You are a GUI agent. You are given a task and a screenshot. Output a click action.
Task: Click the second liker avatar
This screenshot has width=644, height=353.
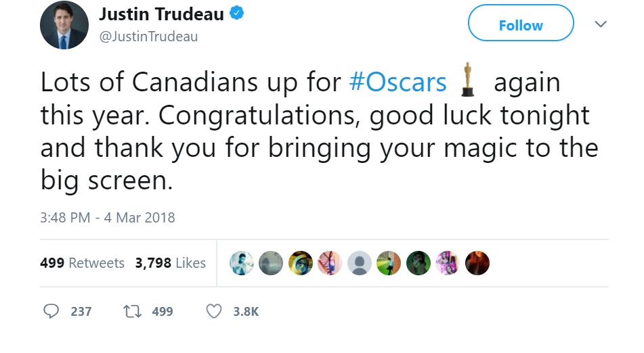pos(271,263)
